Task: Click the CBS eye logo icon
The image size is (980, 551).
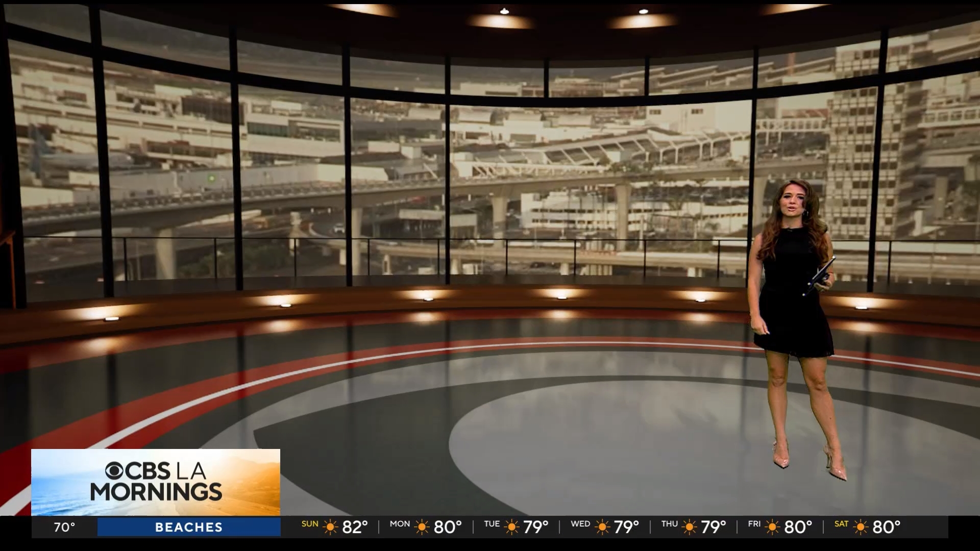Action: pos(115,470)
